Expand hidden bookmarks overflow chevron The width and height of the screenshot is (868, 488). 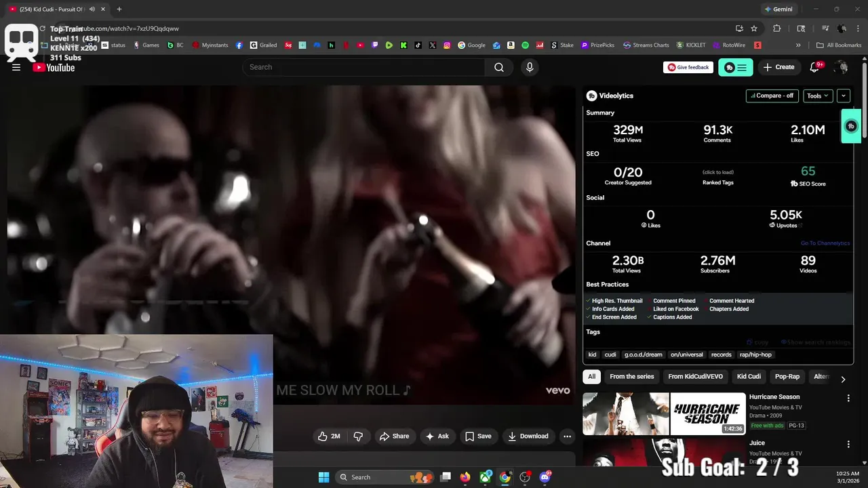(798, 45)
